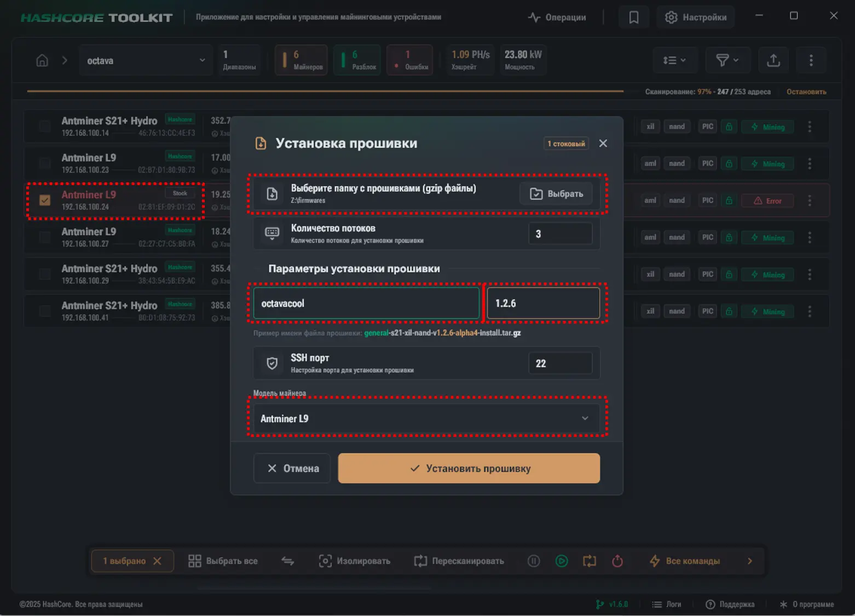Uncheck the Antminer L9 192.168.100.24 checkbox
Image resolution: width=855 pixels, height=616 pixels.
click(x=45, y=200)
